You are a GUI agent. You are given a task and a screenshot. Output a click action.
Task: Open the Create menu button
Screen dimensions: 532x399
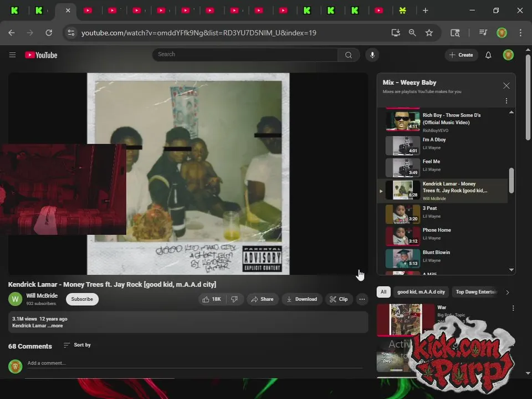461,55
